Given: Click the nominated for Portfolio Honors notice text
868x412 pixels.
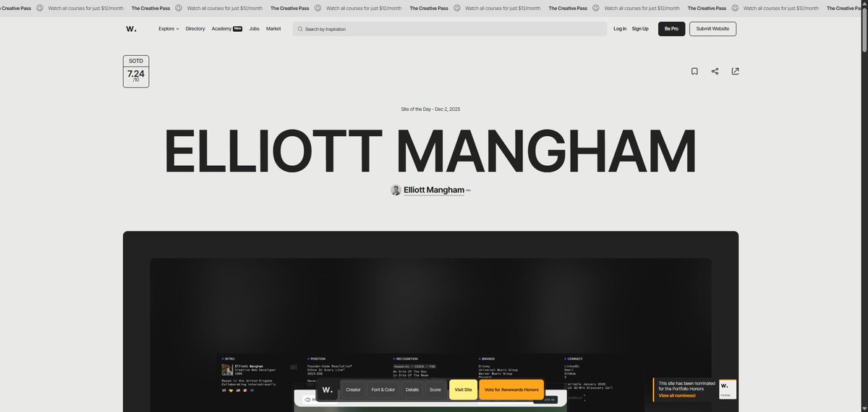Looking at the screenshot, I should (687, 387).
